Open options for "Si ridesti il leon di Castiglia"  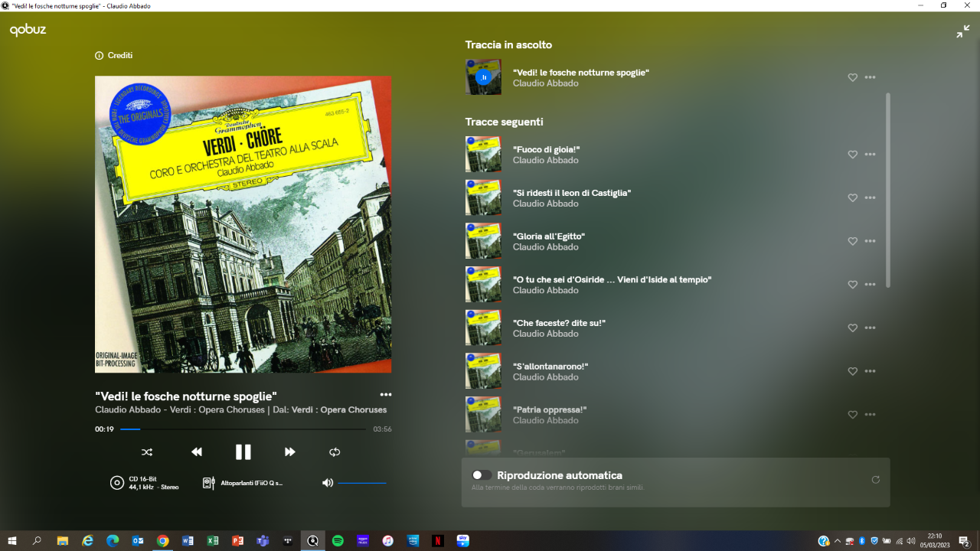click(870, 197)
